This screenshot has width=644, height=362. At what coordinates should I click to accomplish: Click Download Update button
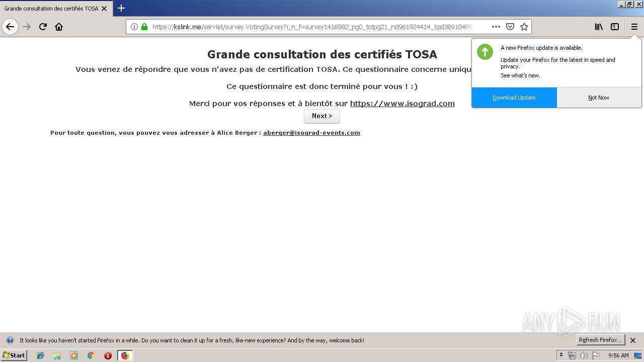tap(514, 98)
